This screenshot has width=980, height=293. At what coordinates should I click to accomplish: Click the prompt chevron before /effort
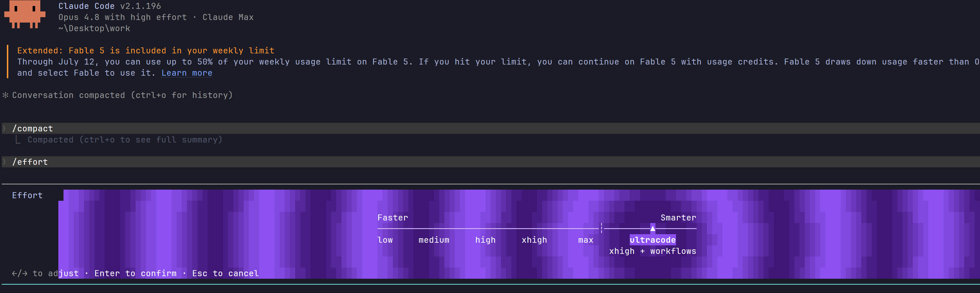4,162
